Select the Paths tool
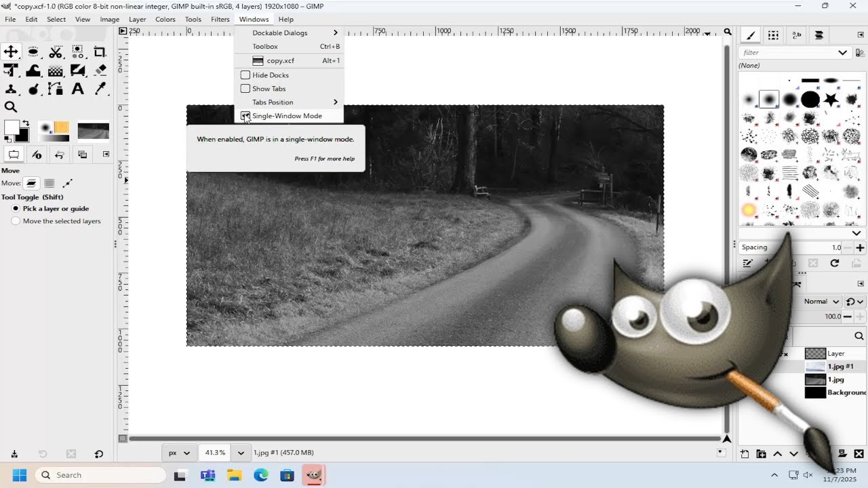This screenshot has height=488, width=868. (56, 89)
